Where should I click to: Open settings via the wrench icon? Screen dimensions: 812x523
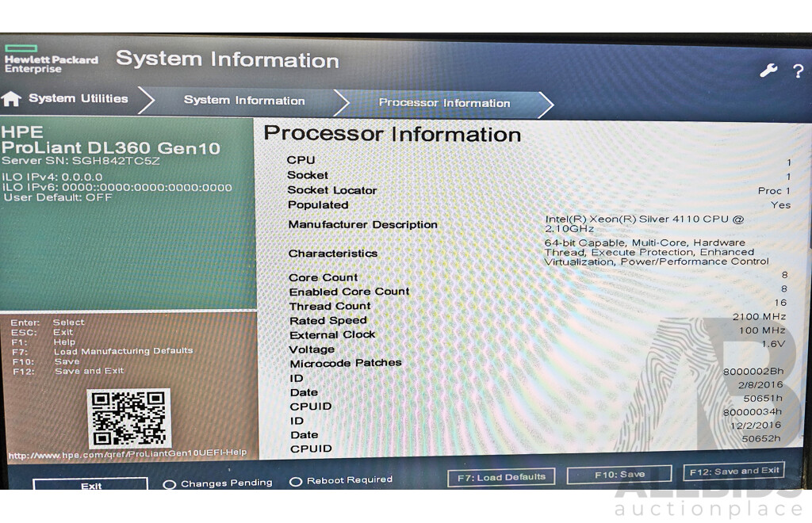(768, 71)
